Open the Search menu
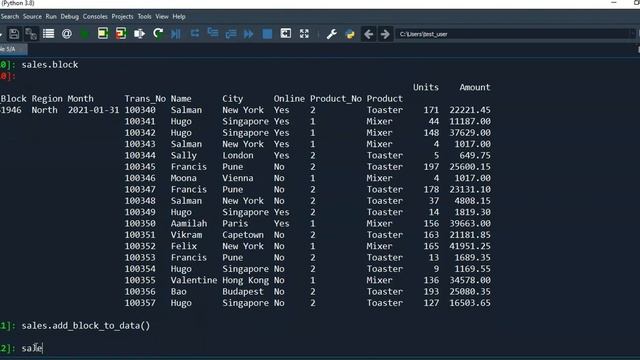 click(10, 17)
